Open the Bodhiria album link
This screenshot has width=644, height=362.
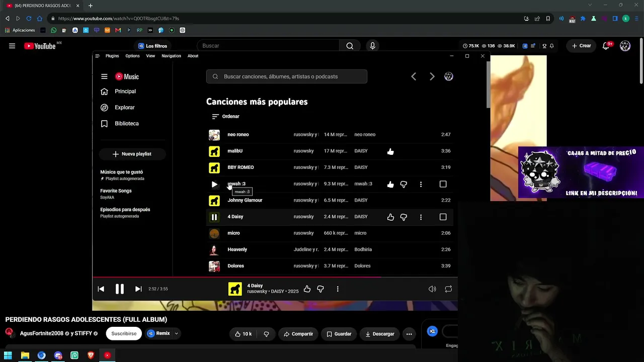(x=363, y=249)
